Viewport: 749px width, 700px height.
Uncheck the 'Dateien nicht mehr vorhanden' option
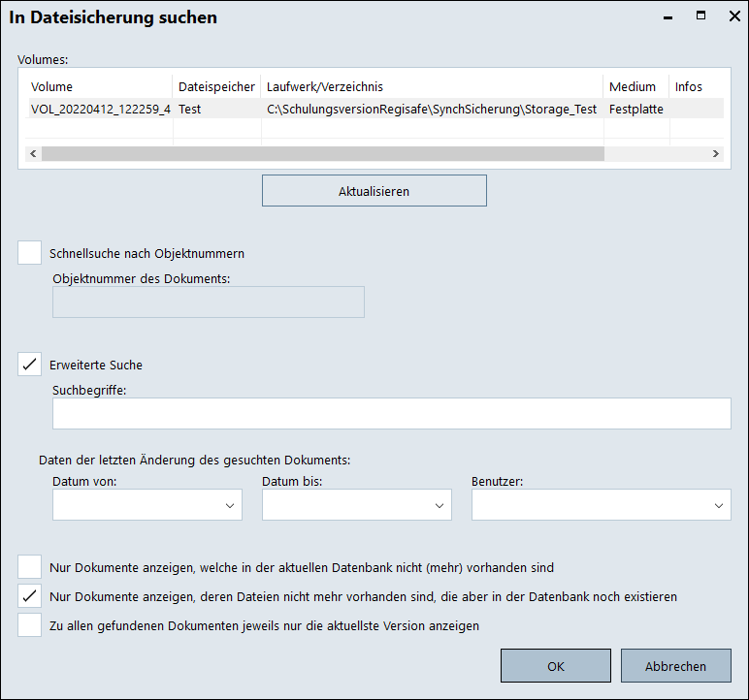click(30, 596)
